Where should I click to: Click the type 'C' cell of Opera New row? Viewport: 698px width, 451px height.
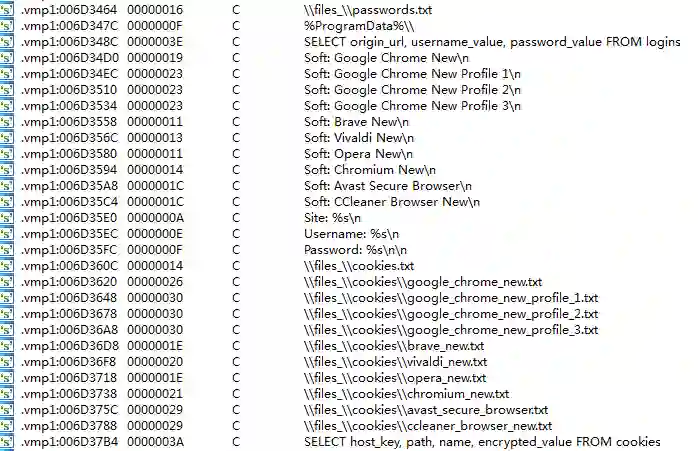tap(236, 154)
